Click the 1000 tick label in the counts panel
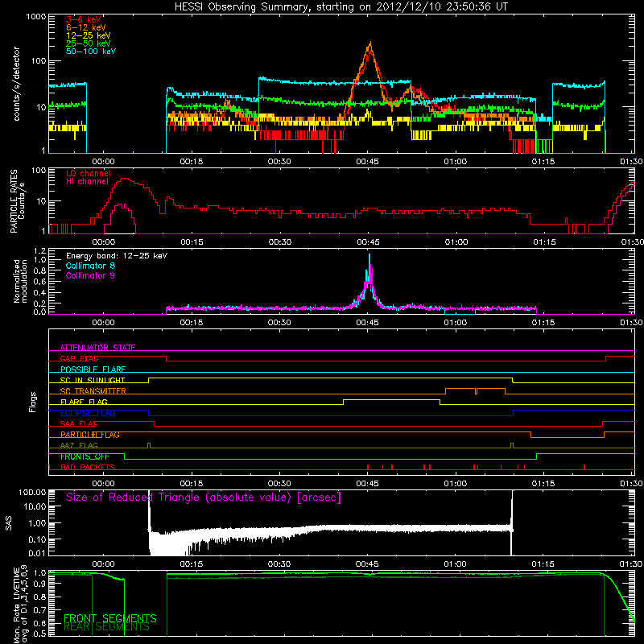The width and height of the screenshot is (644, 644). coord(36,17)
